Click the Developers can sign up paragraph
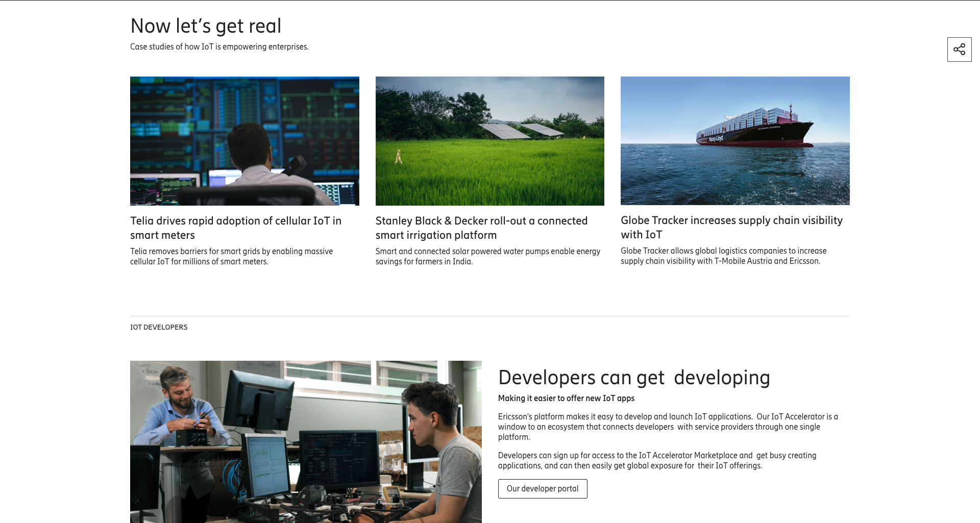This screenshot has width=980, height=523. (657, 460)
